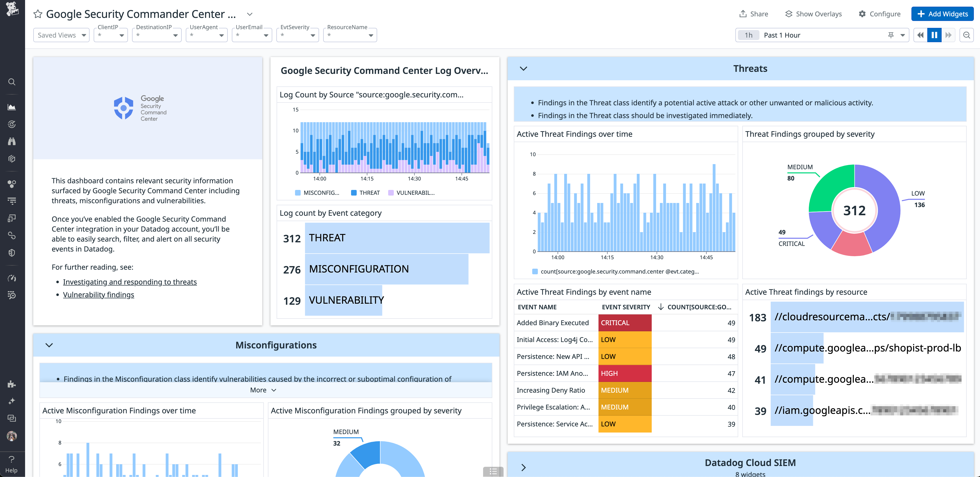Open the Configure menu
Viewport: 980px width, 477px height.
[879, 14]
